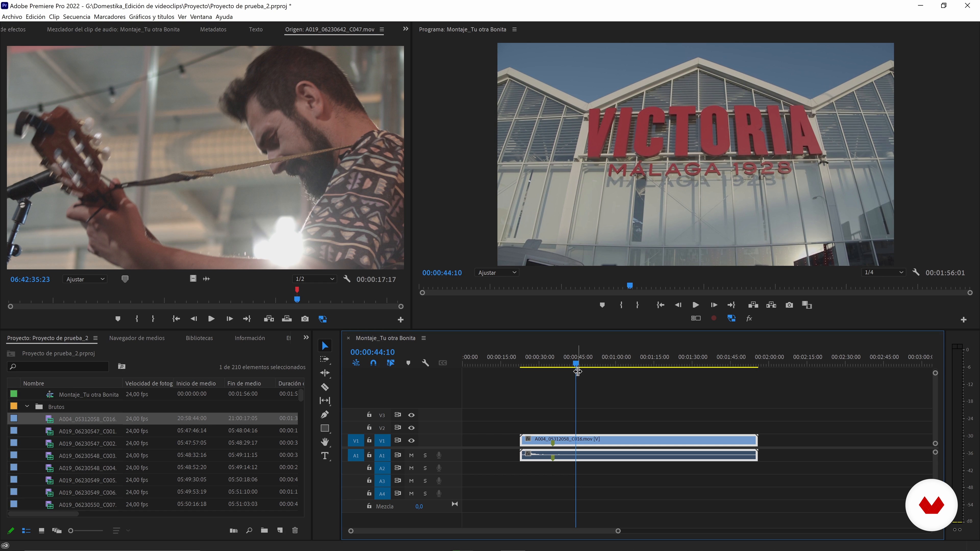Open the Marcadores menu
980x551 pixels.
(x=109, y=17)
